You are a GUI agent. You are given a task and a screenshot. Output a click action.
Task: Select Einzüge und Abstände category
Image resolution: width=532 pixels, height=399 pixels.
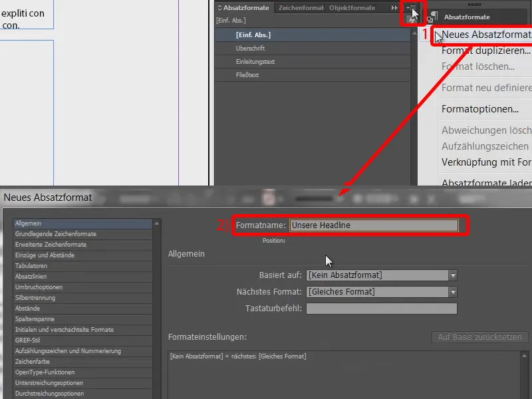82,255
